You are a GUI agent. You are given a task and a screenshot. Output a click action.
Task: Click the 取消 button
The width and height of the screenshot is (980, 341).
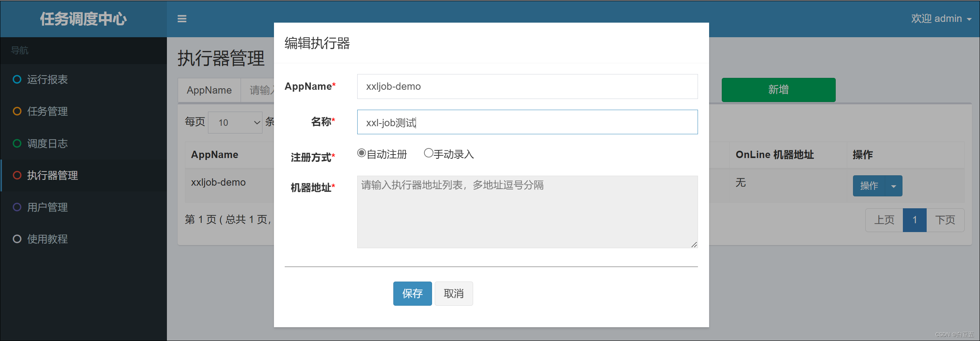click(x=454, y=293)
